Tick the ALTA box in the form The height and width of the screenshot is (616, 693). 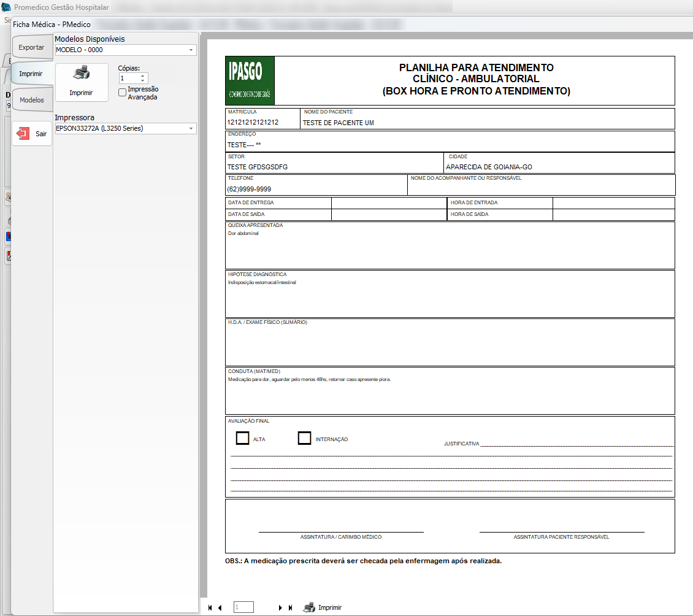[243, 438]
